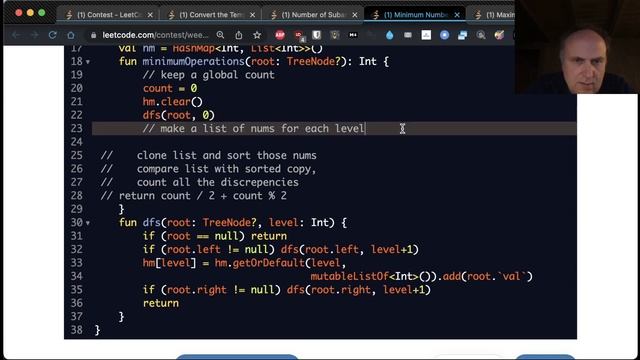Click the comment '// keep a global count'

(209, 75)
